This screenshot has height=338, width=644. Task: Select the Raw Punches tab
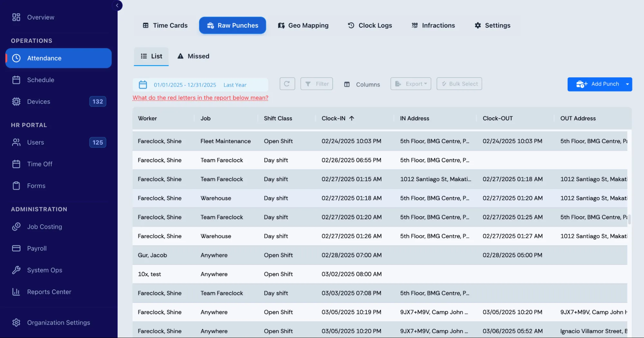coord(233,25)
